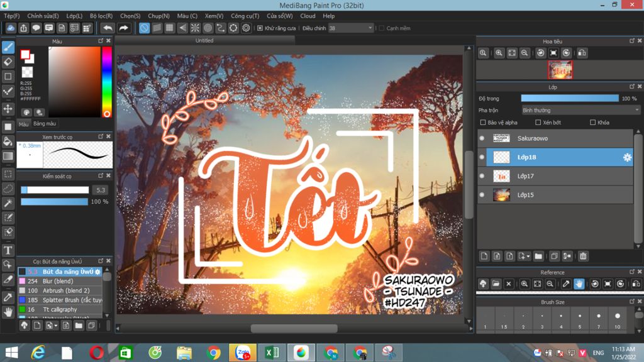
Task: Expand the add-brush dropdown in brush panel
Action: point(56,326)
